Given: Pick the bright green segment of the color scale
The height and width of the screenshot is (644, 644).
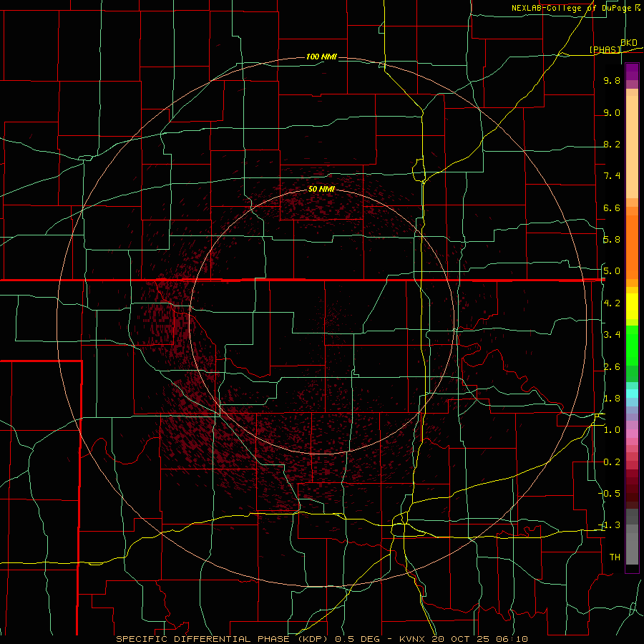Looking at the screenshot, I should tap(632, 345).
